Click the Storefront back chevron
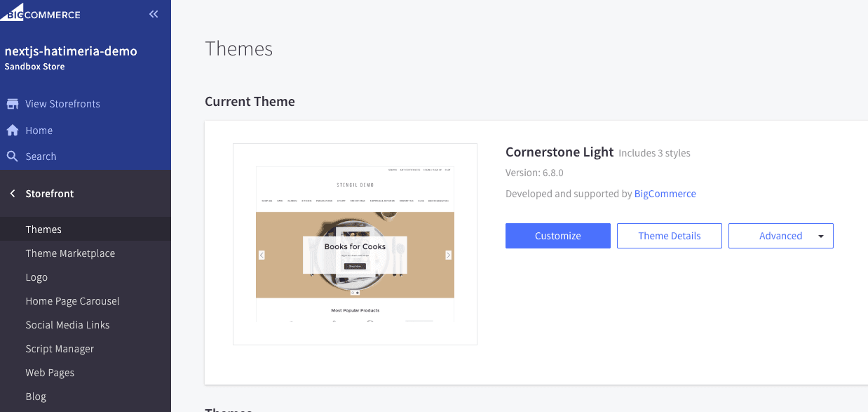This screenshot has width=868, height=412. click(x=13, y=194)
